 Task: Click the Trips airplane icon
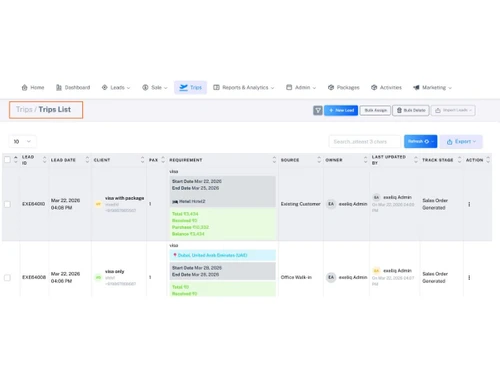pyautogui.click(x=183, y=88)
